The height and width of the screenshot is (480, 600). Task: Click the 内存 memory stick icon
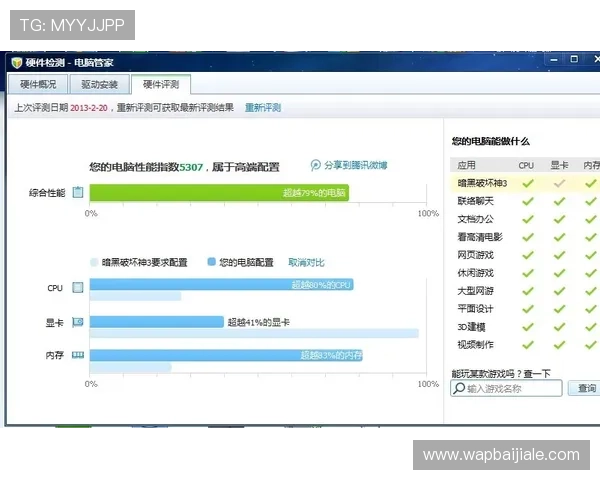[x=78, y=355]
